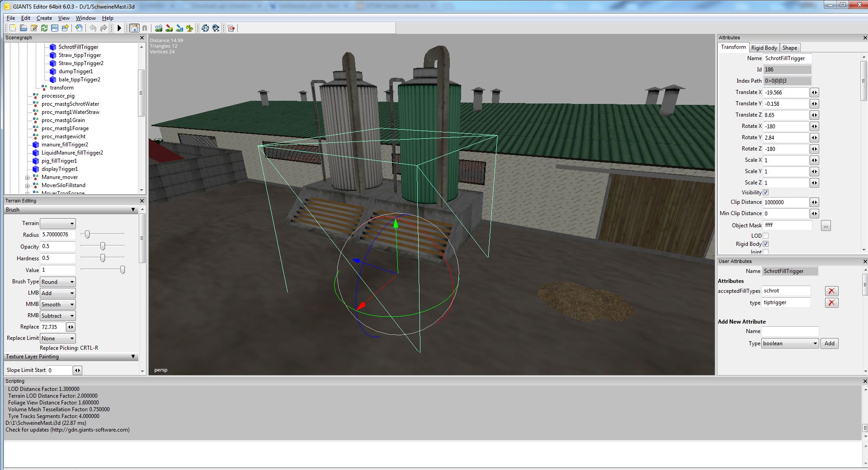Click the dark gear-like refresh toolbar icon
This screenshot has width=868, height=470.
[x=216, y=28]
